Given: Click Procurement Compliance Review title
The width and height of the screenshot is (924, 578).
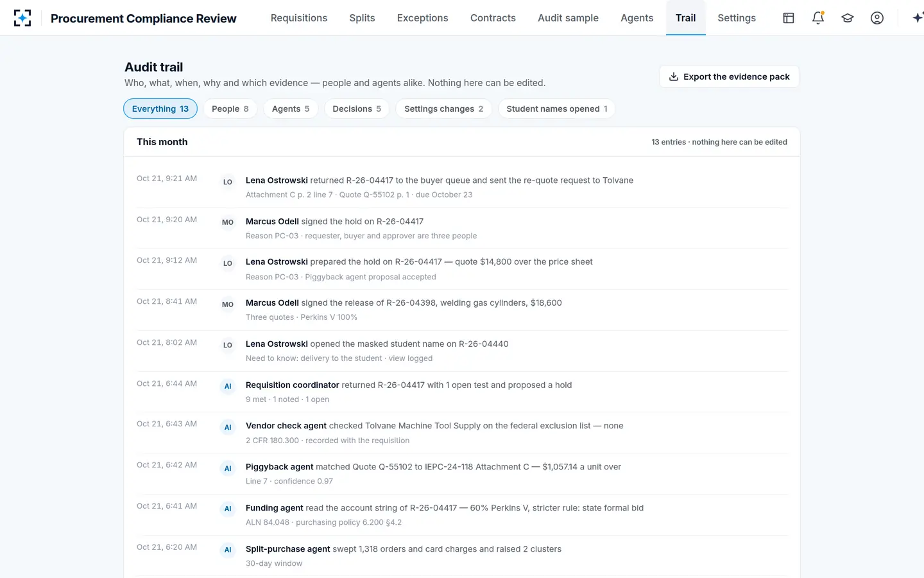Looking at the screenshot, I should click(x=144, y=19).
